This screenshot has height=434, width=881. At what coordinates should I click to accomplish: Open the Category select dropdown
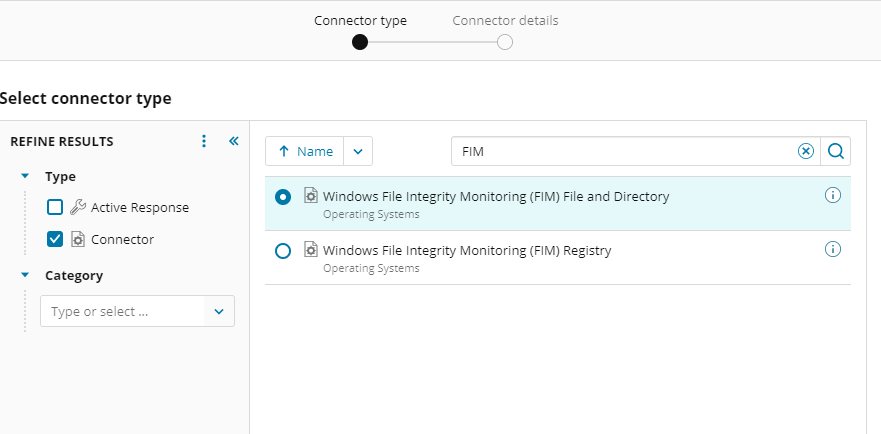point(219,311)
